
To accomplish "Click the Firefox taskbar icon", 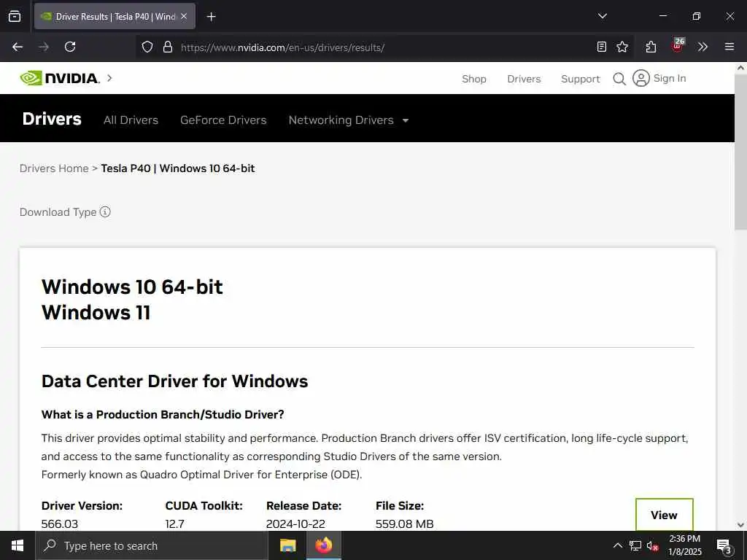I will (323, 545).
